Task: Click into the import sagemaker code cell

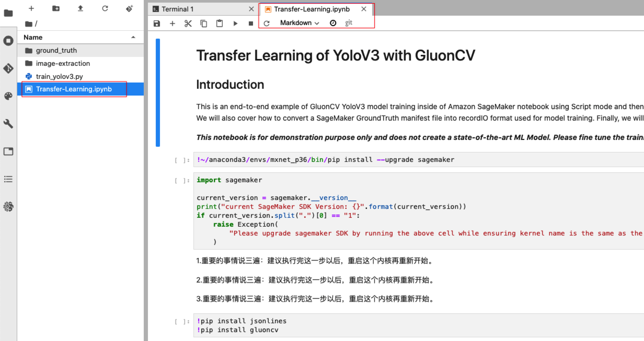Action: [418, 211]
